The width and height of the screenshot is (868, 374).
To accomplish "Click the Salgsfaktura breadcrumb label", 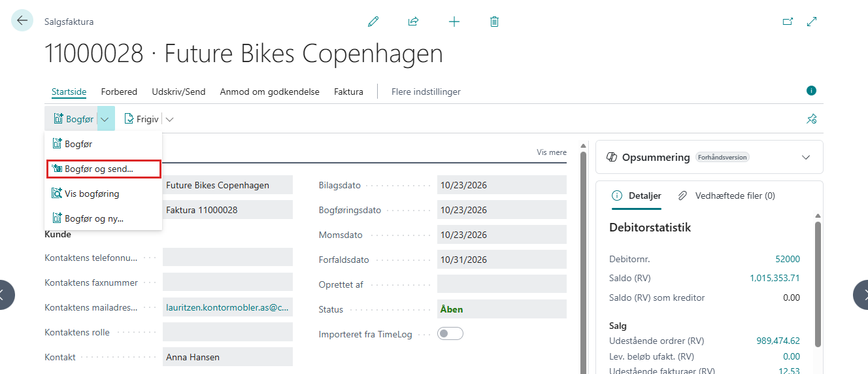I will [x=69, y=22].
